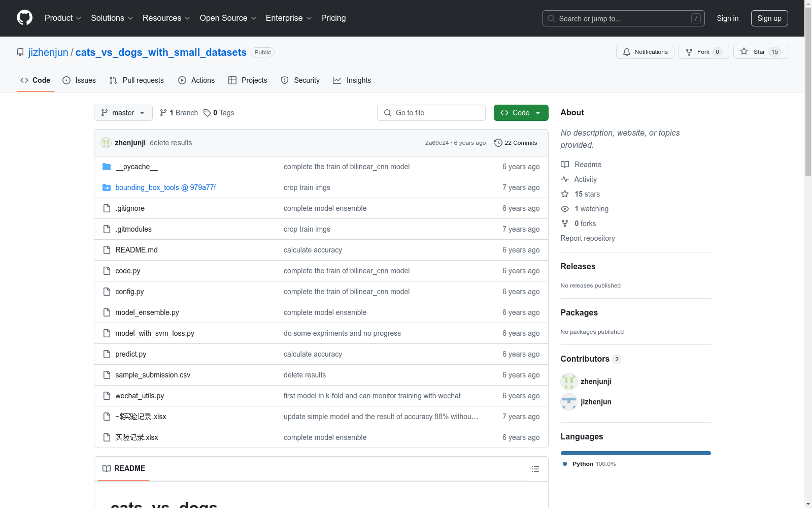Click the notifications bell icon
The image size is (812, 508).
[627, 52]
